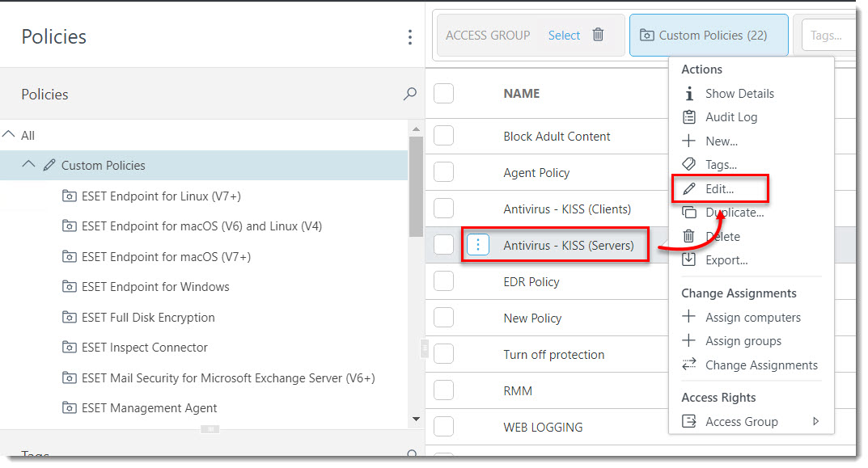Click the download icon next to Export...

(688, 259)
